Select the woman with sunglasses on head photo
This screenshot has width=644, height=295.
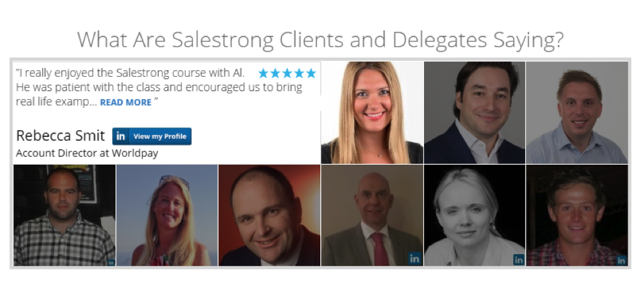[x=166, y=215]
